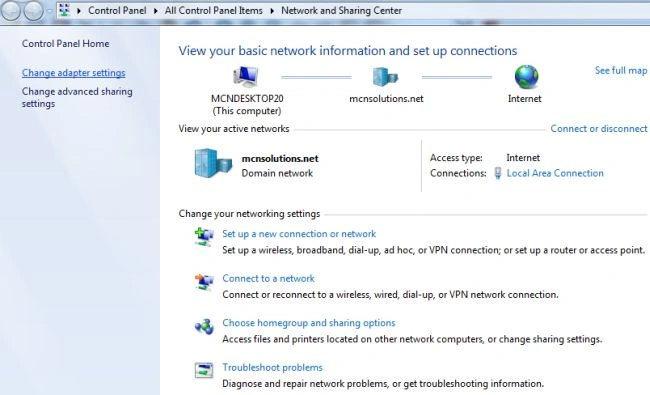The image size is (650, 395).
Task: Open Choose homegroup and sharing options
Action: [309, 323]
